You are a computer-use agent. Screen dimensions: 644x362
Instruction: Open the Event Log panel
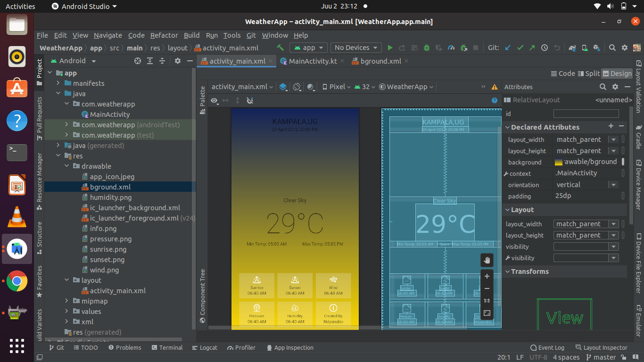[x=547, y=347]
